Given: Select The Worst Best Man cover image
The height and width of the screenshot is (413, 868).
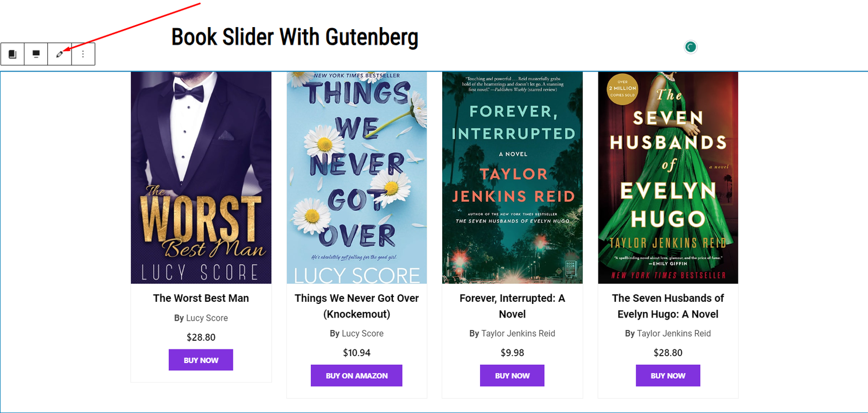Looking at the screenshot, I should (x=201, y=177).
